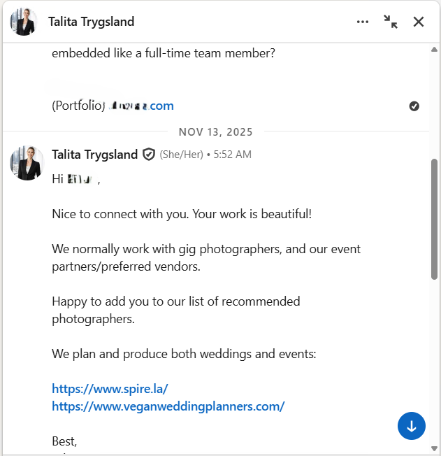The image size is (441, 456).
Task: Click Talita's avatar beside her message
Action: coord(27,163)
